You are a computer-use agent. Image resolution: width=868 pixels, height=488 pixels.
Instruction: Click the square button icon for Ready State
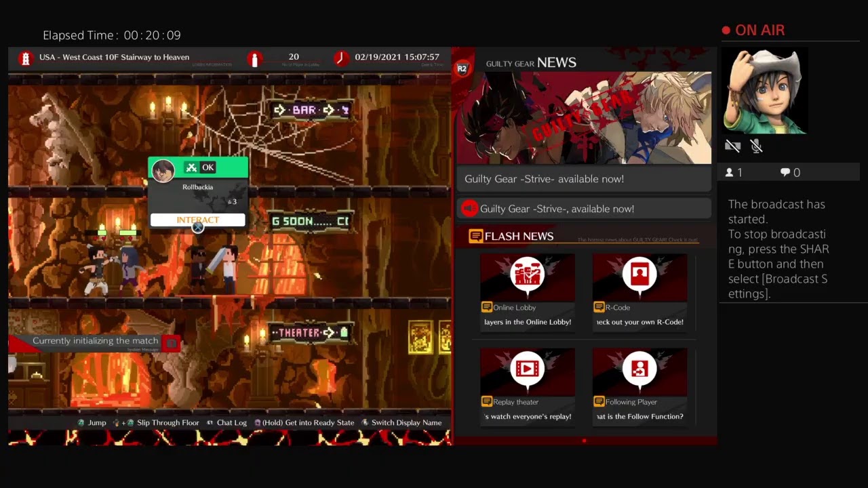258,422
